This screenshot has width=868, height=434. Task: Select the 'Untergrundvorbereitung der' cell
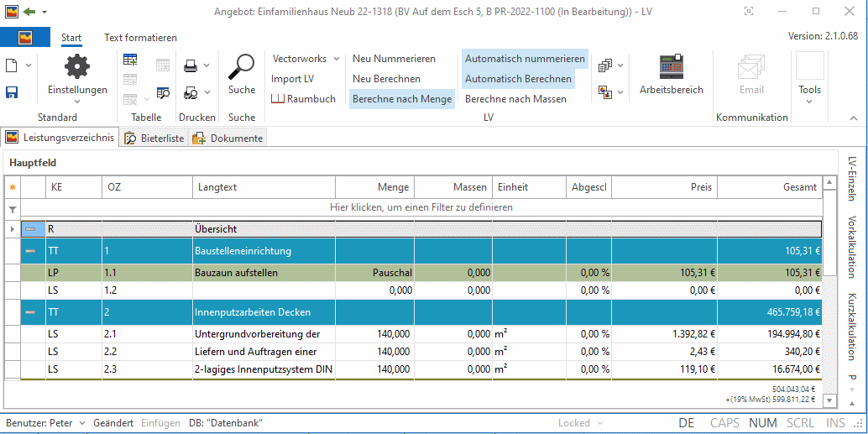click(x=264, y=334)
